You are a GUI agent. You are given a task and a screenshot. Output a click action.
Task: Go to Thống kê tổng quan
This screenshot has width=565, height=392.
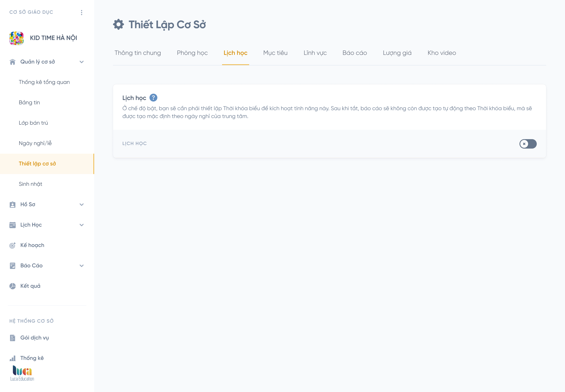point(44,82)
